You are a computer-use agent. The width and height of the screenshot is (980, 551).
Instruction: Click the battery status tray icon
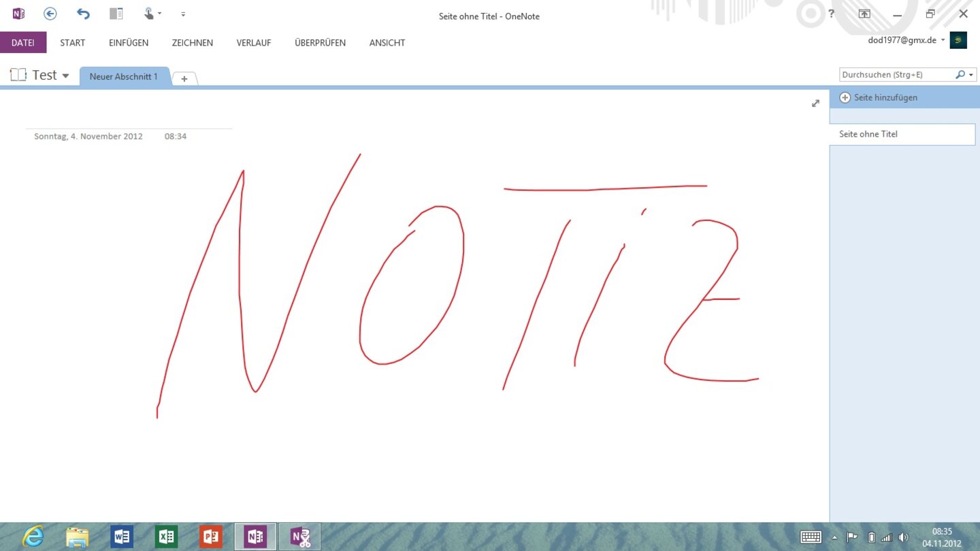tap(871, 537)
